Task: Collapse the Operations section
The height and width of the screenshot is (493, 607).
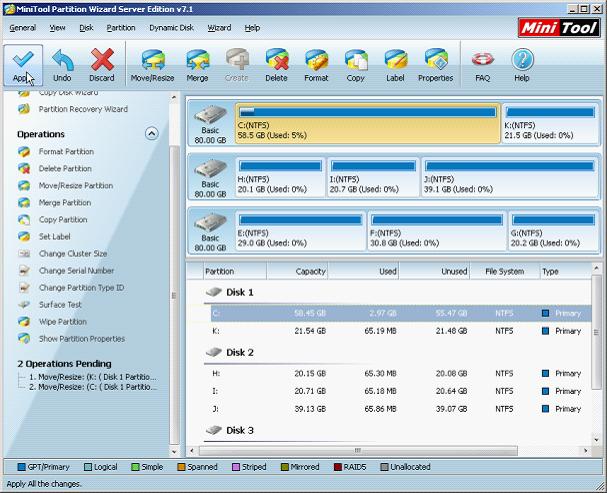Action: pos(152,134)
